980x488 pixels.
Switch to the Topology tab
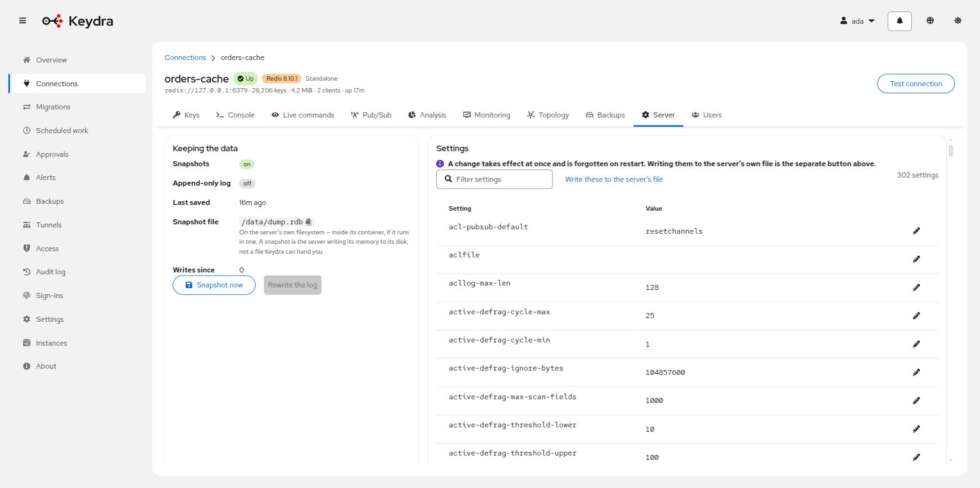pos(547,115)
